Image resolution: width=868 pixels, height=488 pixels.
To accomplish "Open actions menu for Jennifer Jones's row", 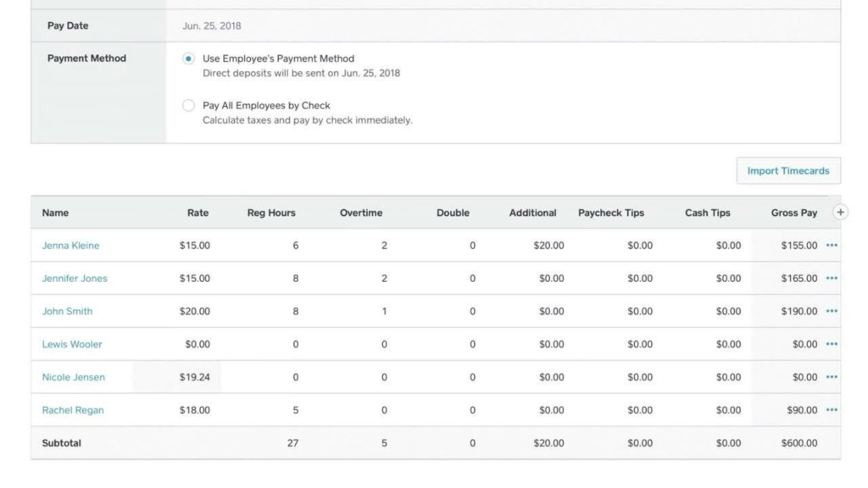I will (x=832, y=278).
